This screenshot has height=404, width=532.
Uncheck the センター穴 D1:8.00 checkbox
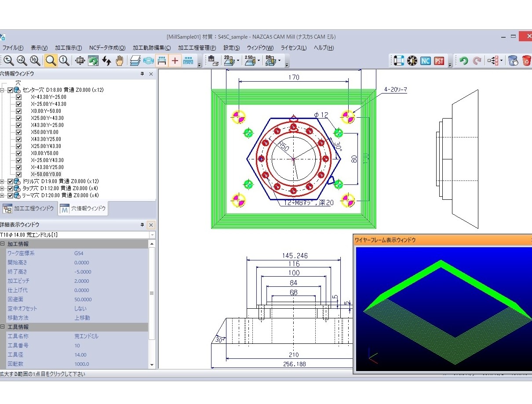(x=11, y=90)
